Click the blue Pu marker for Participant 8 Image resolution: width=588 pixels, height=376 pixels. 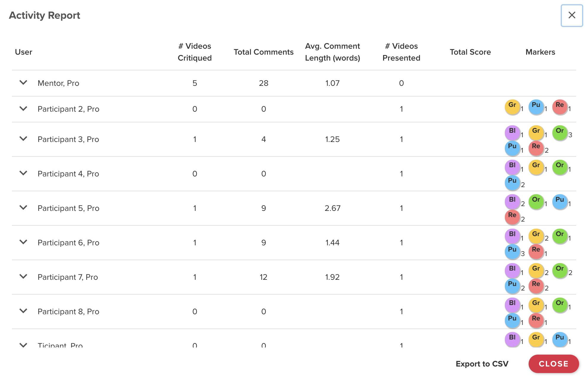512,320
